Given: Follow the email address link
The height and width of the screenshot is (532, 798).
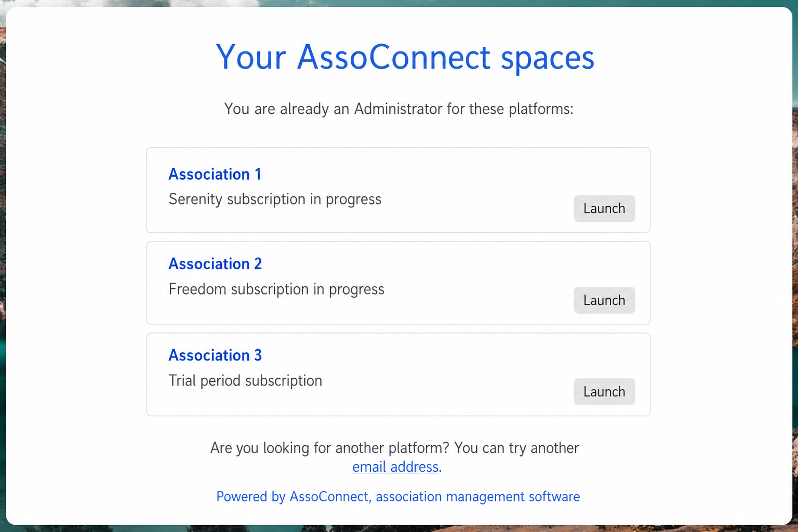Looking at the screenshot, I should [395, 467].
